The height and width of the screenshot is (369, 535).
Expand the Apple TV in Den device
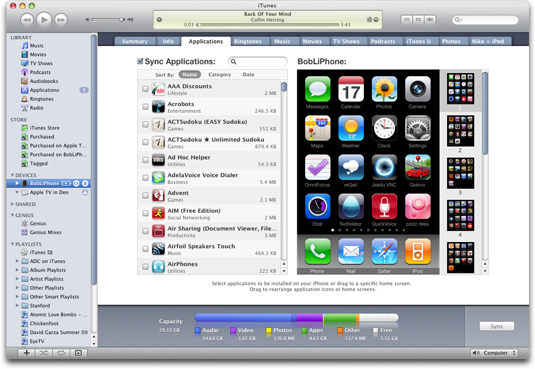17,192
